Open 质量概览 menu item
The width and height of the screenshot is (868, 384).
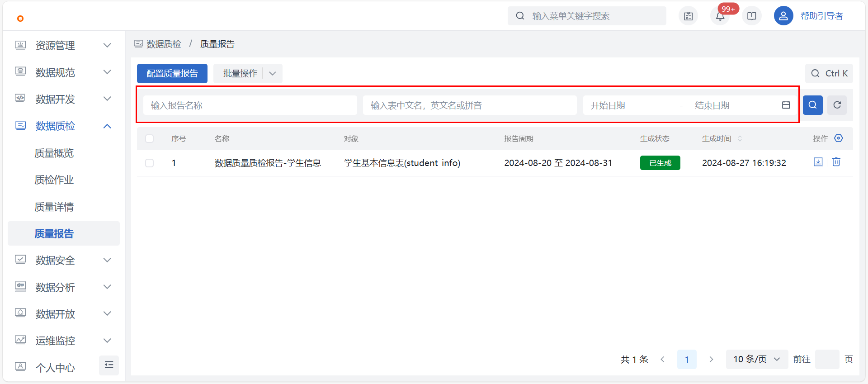coord(54,153)
